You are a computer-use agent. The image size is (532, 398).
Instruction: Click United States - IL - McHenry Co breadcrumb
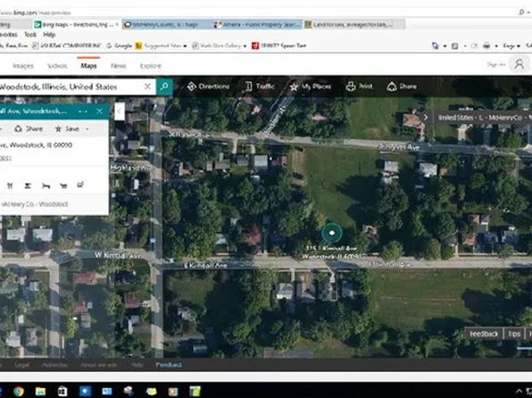tap(479, 118)
